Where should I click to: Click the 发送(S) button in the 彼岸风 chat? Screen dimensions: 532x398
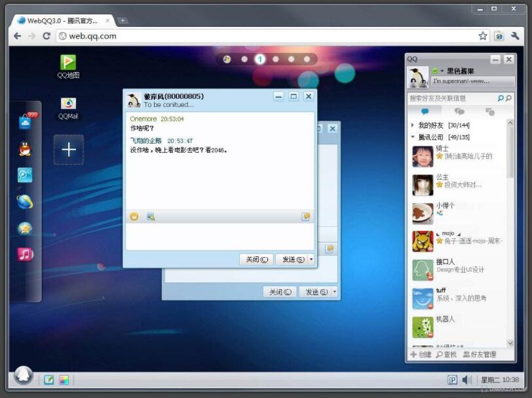point(293,260)
